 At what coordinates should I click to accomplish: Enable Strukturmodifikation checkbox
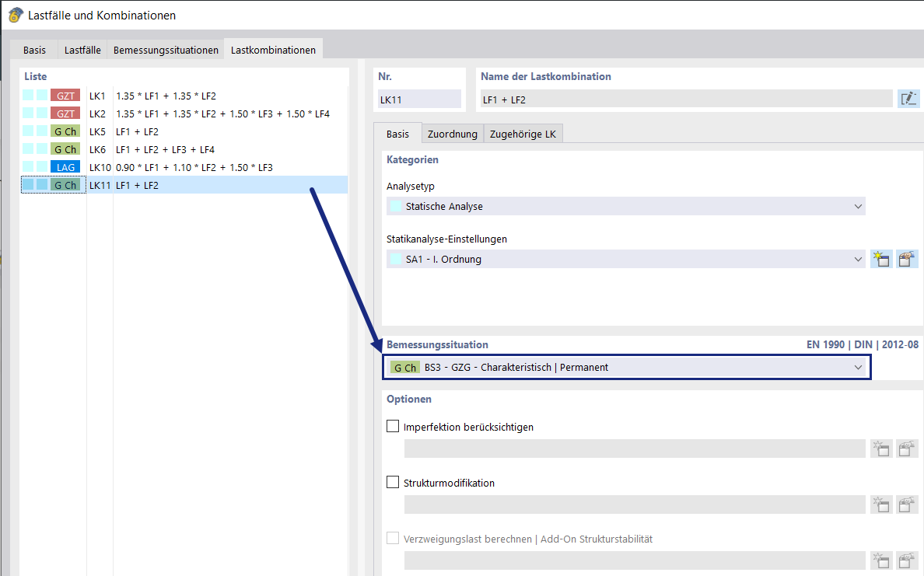(393, 482)
